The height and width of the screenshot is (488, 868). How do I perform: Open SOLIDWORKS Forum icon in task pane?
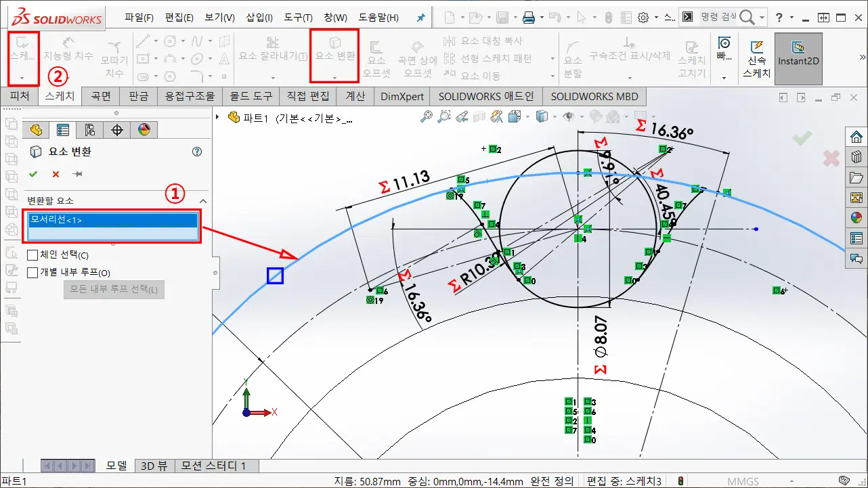[856, 258]
